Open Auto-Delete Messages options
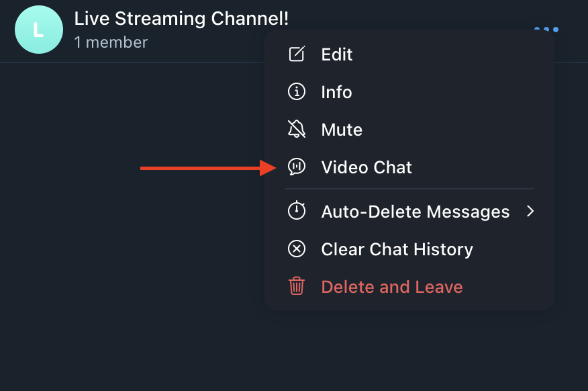 415,212
